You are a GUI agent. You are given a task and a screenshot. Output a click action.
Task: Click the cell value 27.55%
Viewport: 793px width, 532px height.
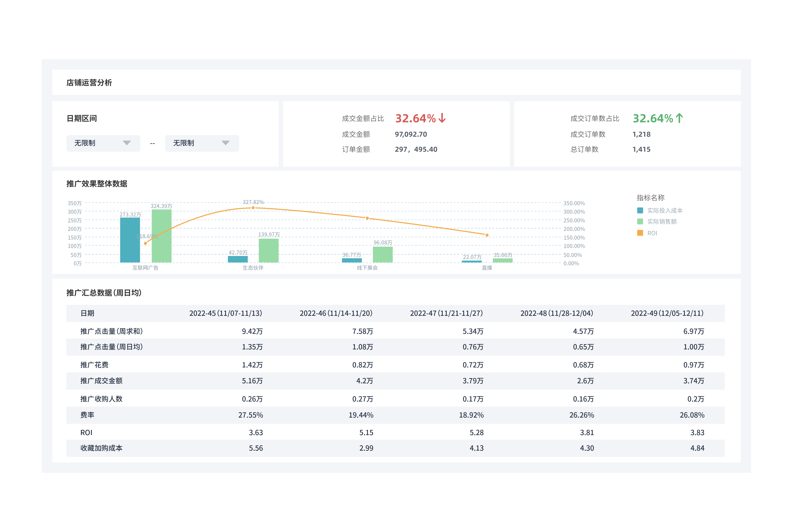point(251,415)
